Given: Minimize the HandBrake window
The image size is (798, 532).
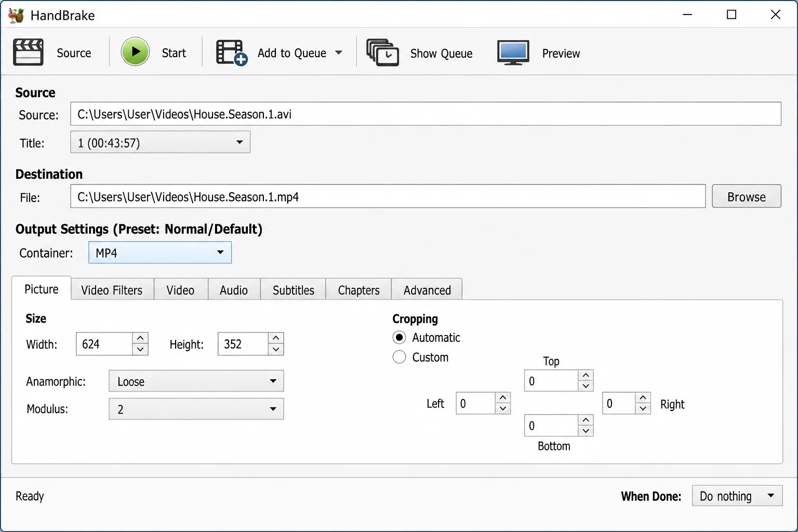Looking at the screenshot, I should (687, 15).
